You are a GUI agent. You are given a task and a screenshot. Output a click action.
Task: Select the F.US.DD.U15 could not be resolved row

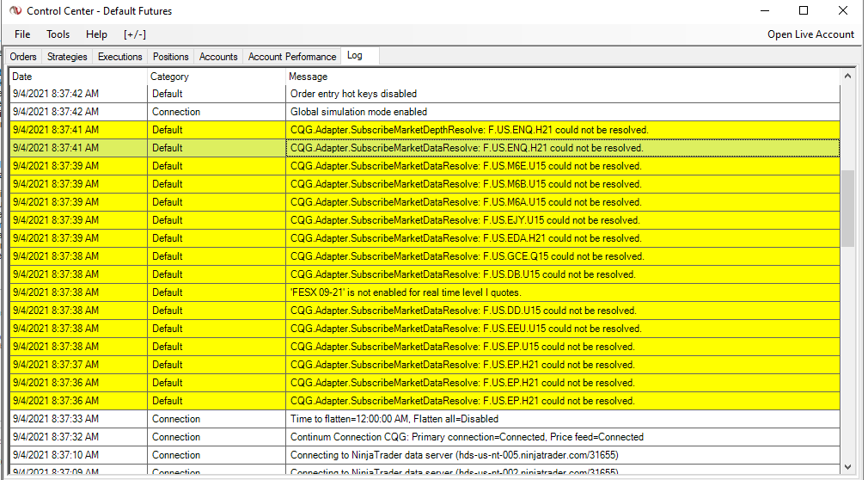tap(425, 311)
